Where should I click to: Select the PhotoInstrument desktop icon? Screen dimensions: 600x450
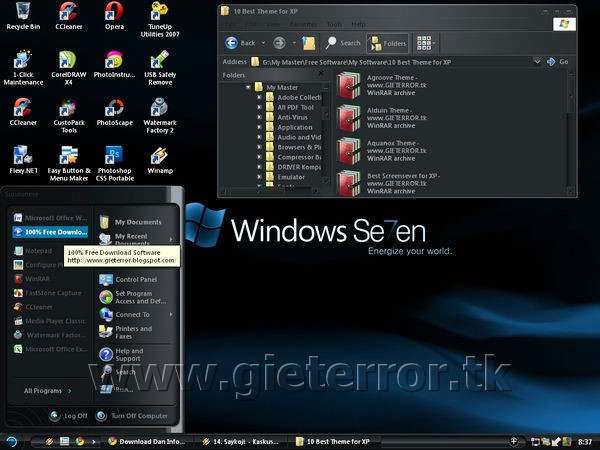coord(114,64)
